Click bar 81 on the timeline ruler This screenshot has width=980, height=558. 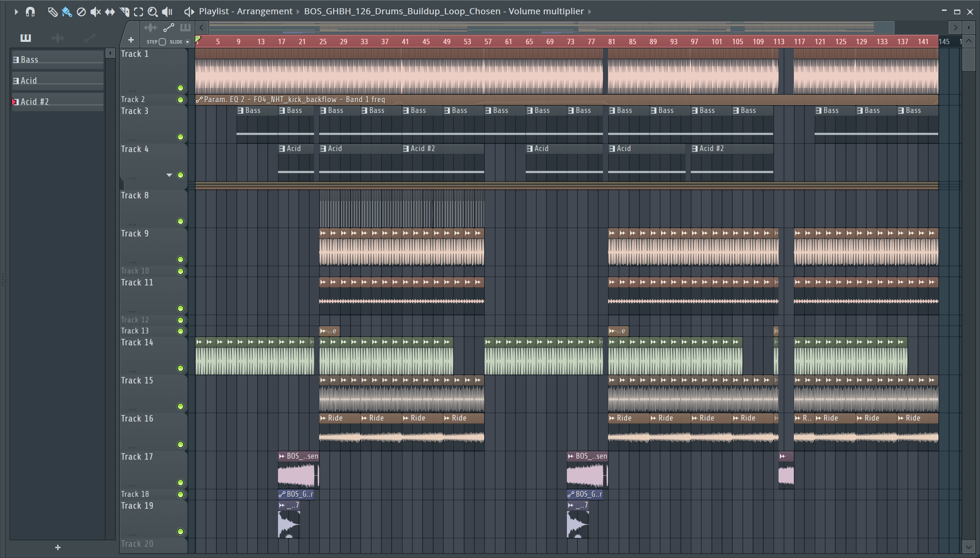pyautogui.click(x=611, y=42)
